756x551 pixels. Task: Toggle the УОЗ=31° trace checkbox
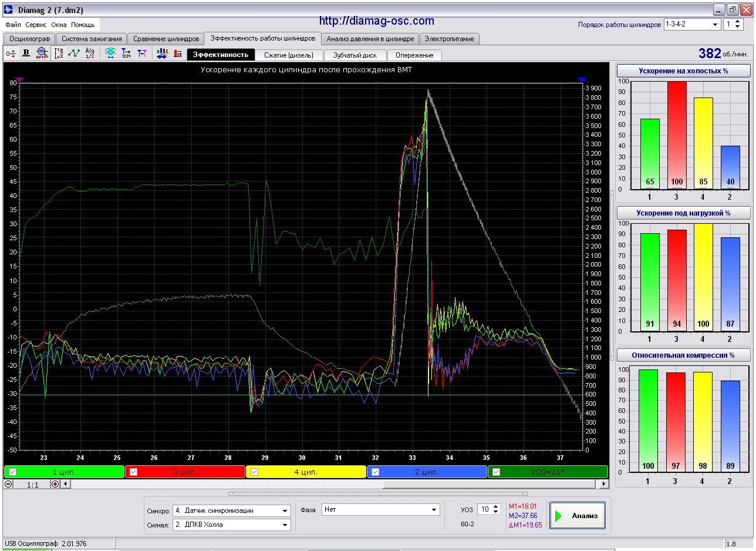[496, 472]
